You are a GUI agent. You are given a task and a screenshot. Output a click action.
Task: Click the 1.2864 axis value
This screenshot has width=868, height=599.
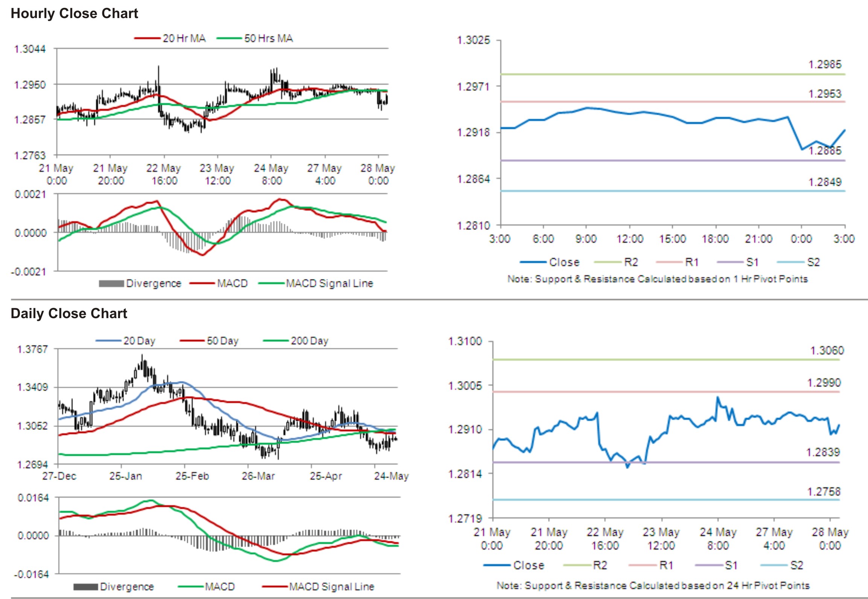[474, 179]
